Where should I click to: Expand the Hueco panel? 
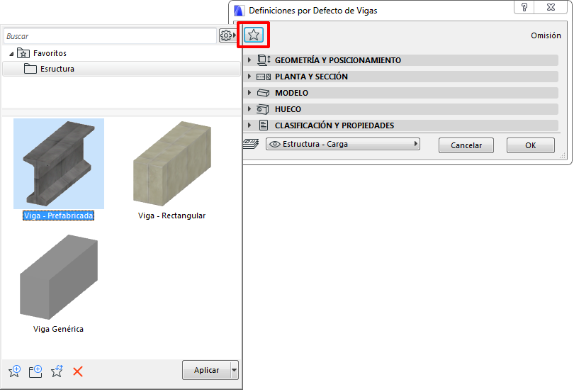pyautogui.click(x=249, y=108)
